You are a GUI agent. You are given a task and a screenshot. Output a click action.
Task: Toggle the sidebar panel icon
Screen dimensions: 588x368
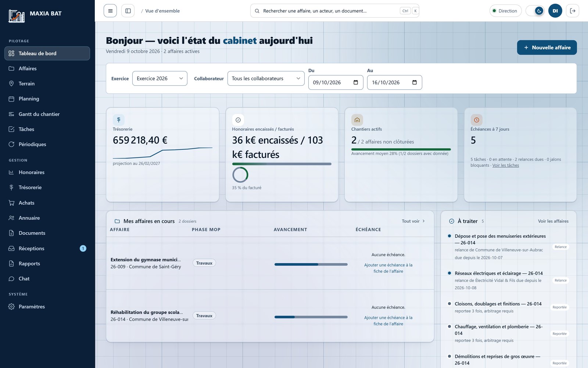128,11
